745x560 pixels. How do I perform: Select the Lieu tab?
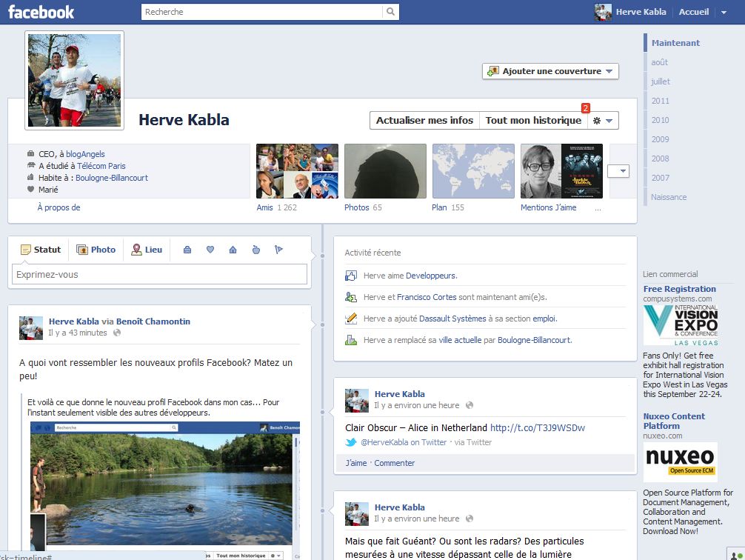point(147,250)
